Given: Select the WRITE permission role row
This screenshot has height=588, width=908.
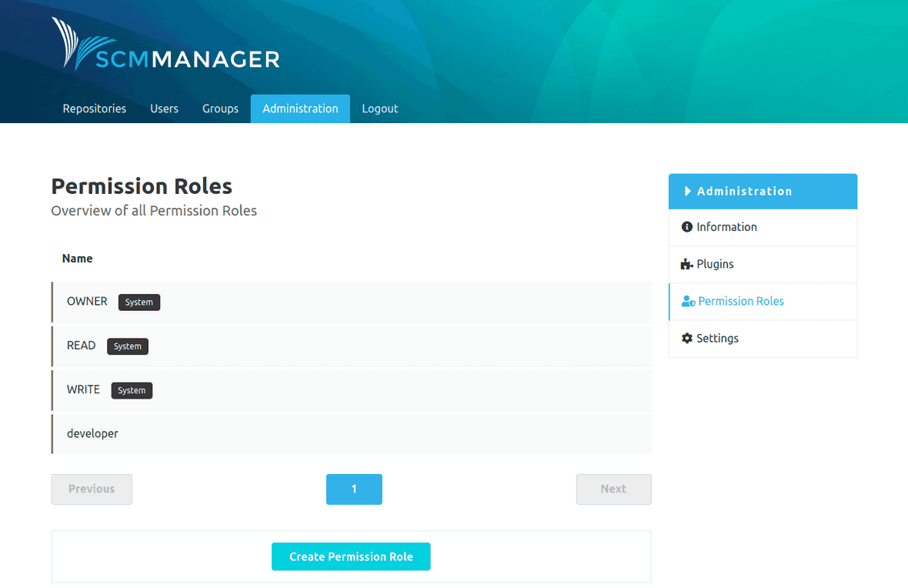Looking at the screenshot, I should click(83, 389).
